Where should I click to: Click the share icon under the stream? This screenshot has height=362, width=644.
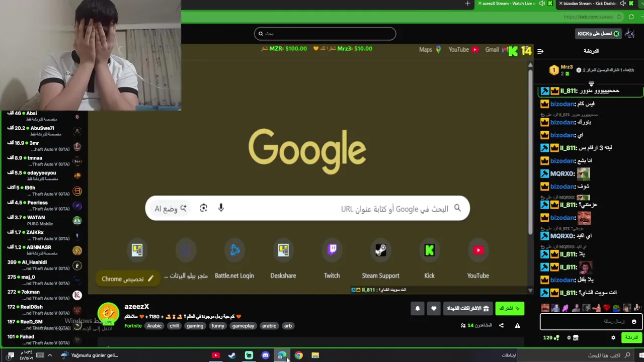tap(501, 326)
